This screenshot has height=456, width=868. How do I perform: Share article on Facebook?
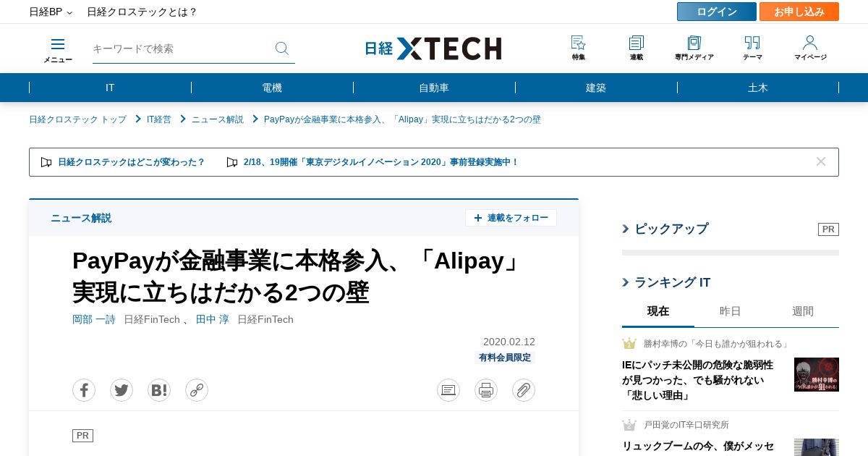(84, 390)
